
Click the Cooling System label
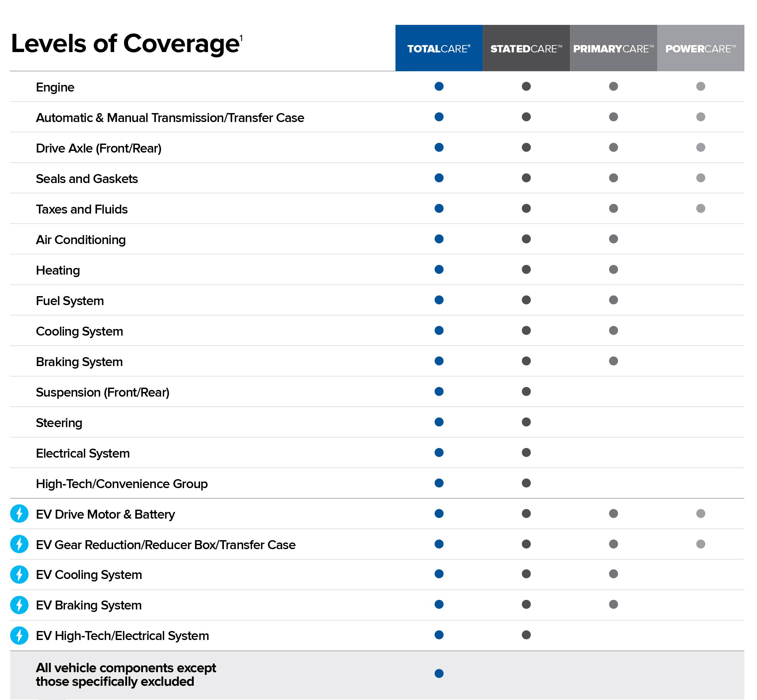[x=80, y=332]
